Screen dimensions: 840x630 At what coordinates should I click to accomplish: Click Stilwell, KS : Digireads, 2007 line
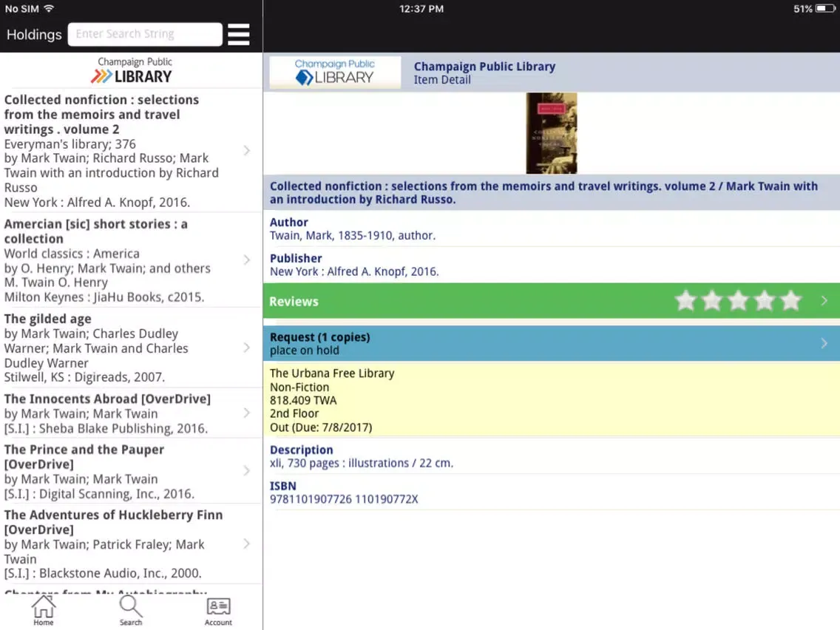[84, 377]
